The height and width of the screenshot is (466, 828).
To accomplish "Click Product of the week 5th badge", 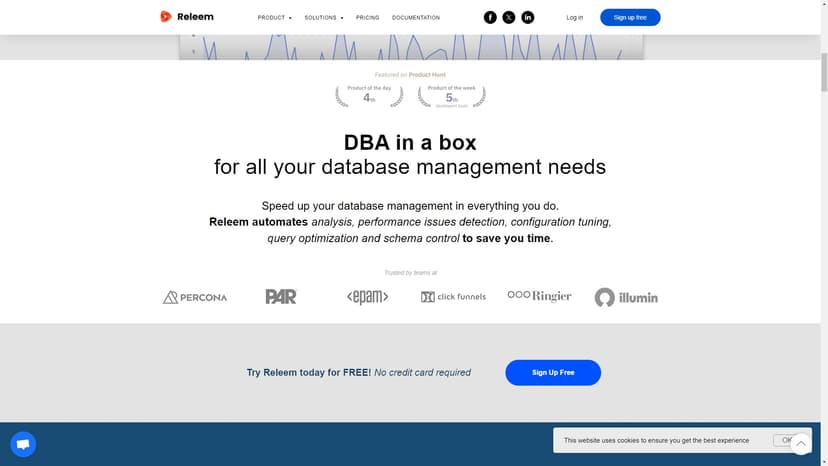I will pos(451,96).
